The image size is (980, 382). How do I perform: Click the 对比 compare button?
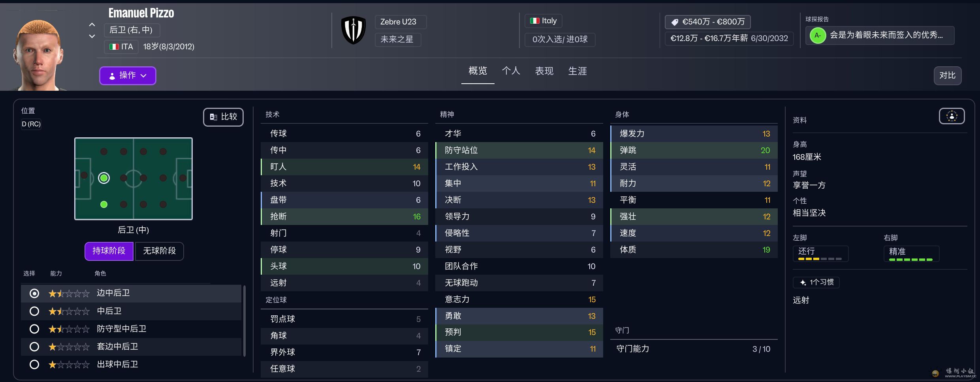pyautogui.click(x=947, y=75)
